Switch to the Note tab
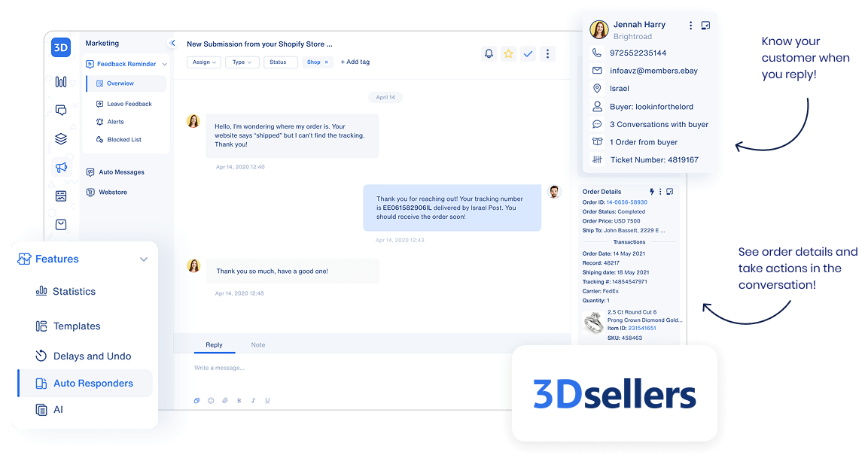The height and width of the screenshot is (461, 868). pos(258,345)
